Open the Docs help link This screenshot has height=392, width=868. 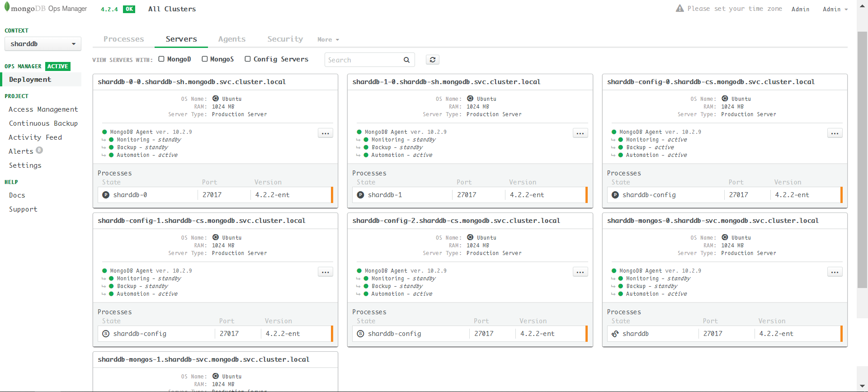pos(17,195)
